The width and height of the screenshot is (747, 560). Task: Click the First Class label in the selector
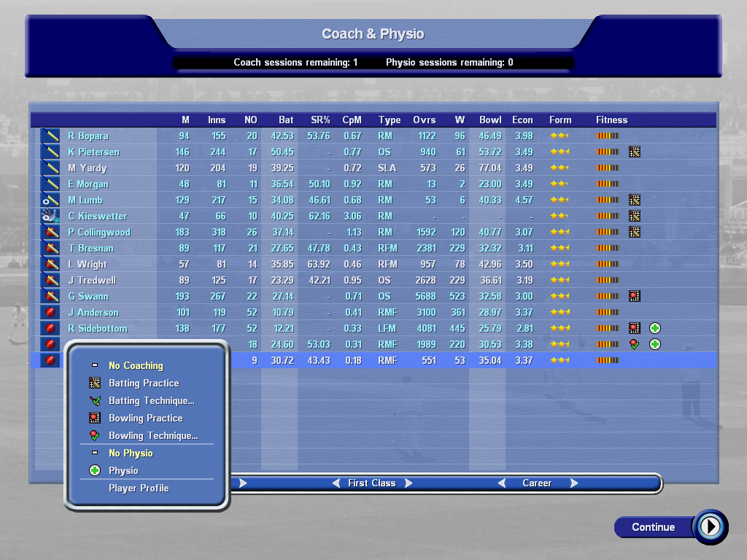371,483
